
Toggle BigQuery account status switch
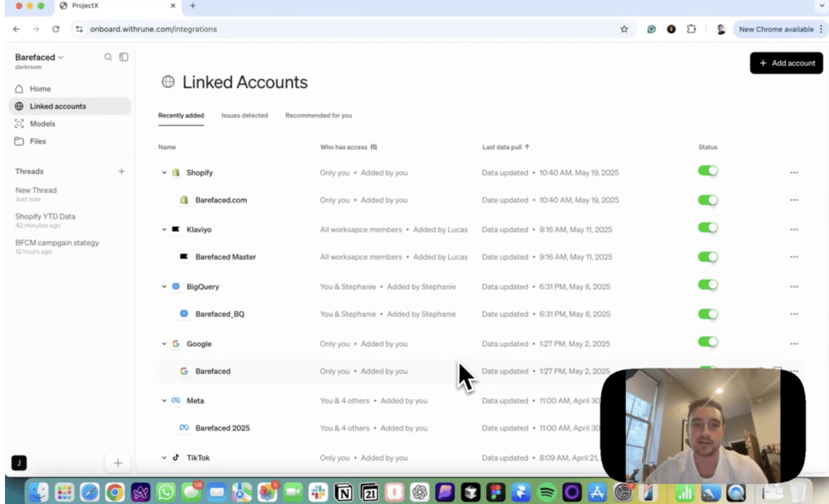tap(708, 285)
